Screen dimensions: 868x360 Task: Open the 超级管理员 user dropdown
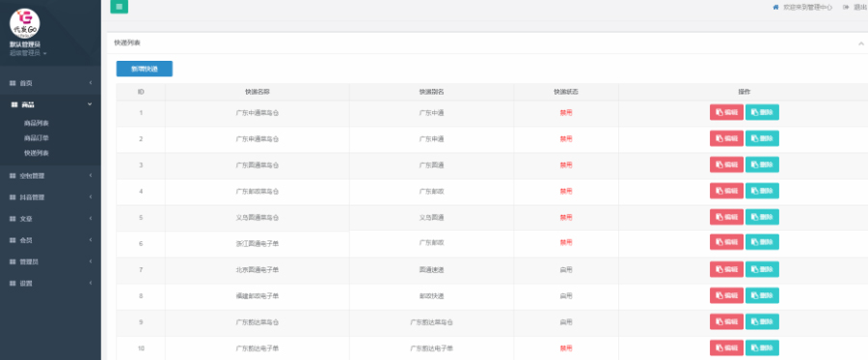pyautogui.click(x=28, y=53)
